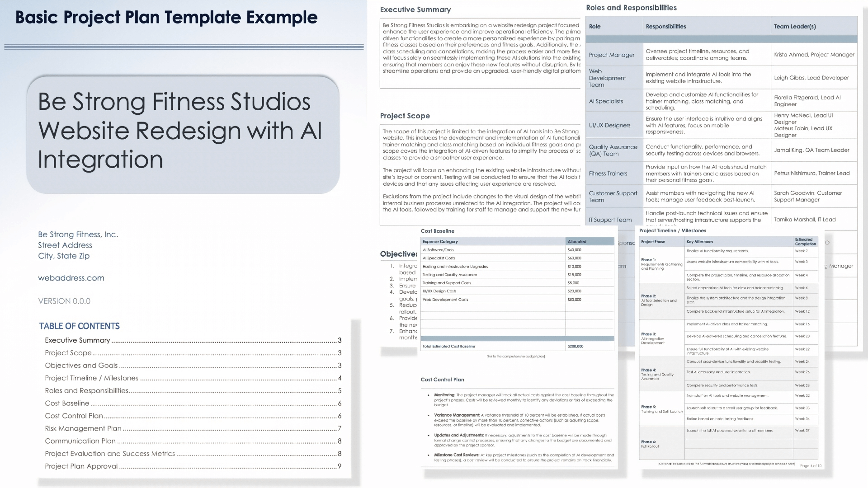The height and width of the screenshot is (488, 868).
Task: Click the 'Project Scope' section heading
Action: point(405,116)
